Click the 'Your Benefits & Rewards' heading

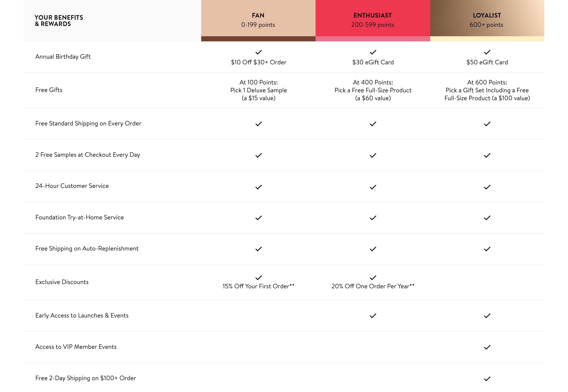click(59, 21)
